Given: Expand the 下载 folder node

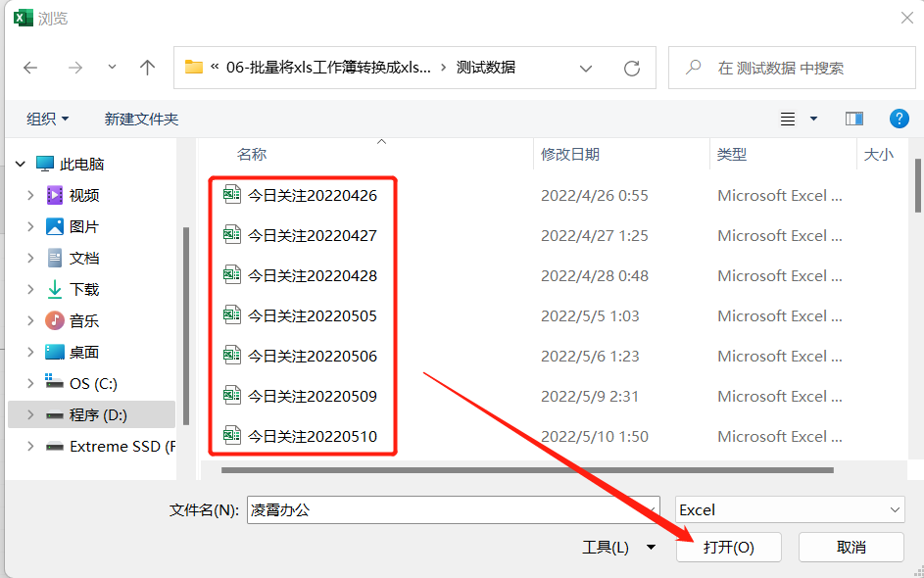Looking at the screenshot, I should point(30,289).
